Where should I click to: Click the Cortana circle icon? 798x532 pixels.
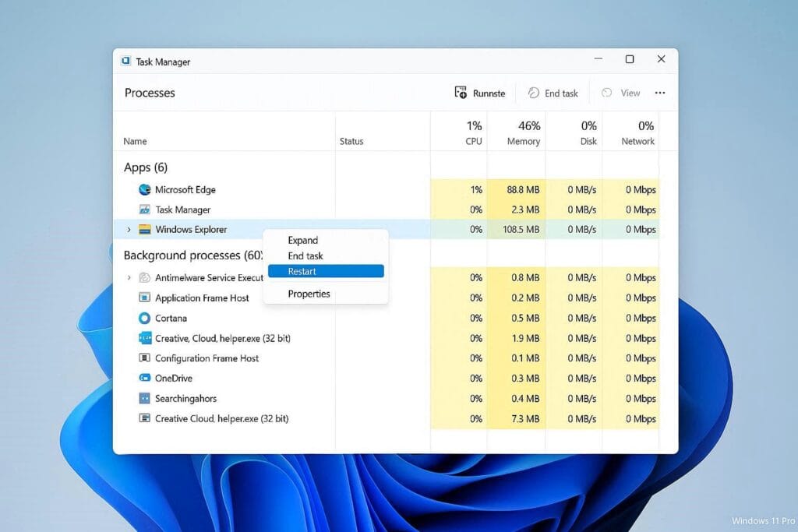(x=144, y=318)
